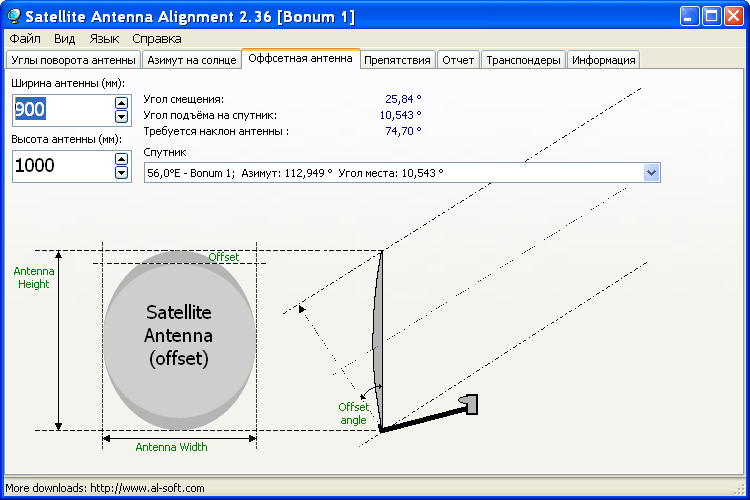The width and height of the screenshot is (750, 500).
Task: Select the Оффсетная антенна tab
Action: [301, 59]
